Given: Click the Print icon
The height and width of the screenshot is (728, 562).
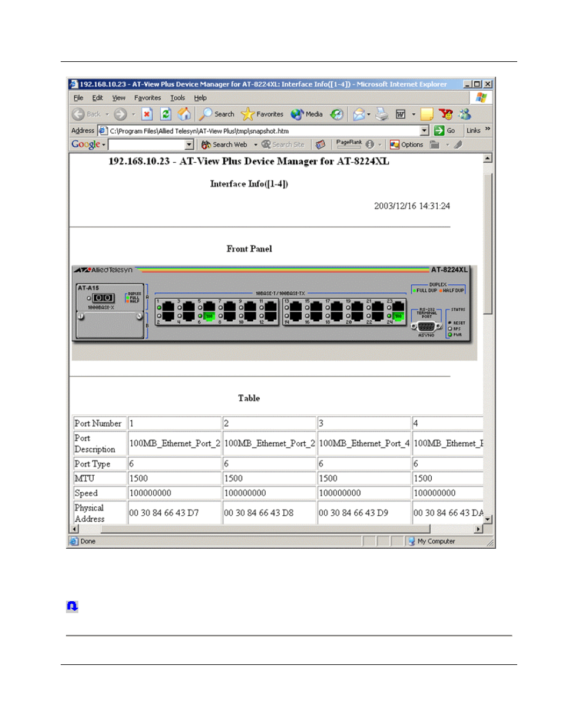Looking at the screenshot, I should [x=382, y=114].
